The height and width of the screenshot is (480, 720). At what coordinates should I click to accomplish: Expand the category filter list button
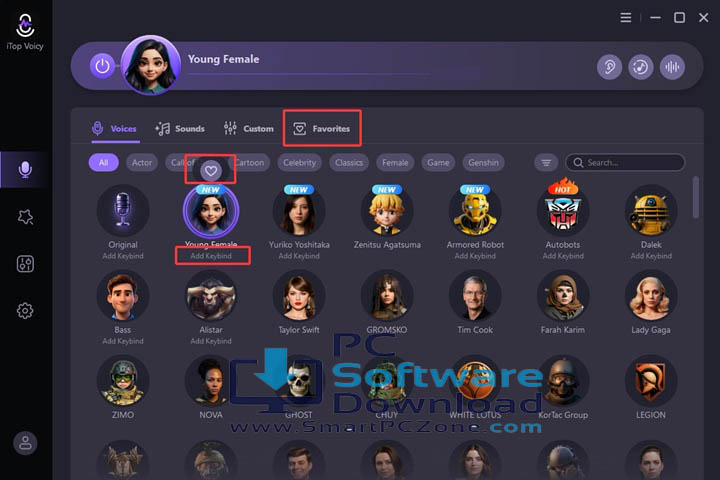point(546,163)
